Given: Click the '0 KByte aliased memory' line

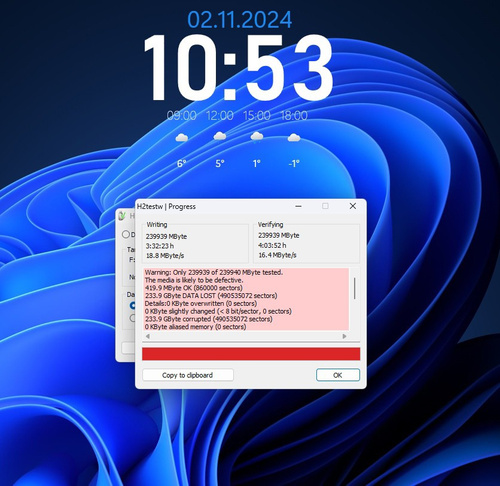Looking at the screenshot, I should [196, 327].
